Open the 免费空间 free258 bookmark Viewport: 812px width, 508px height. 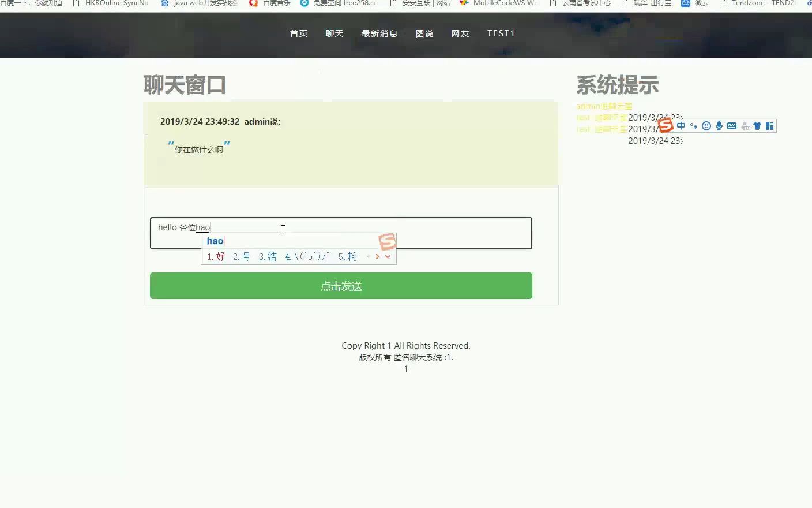(x=339, y=3)
